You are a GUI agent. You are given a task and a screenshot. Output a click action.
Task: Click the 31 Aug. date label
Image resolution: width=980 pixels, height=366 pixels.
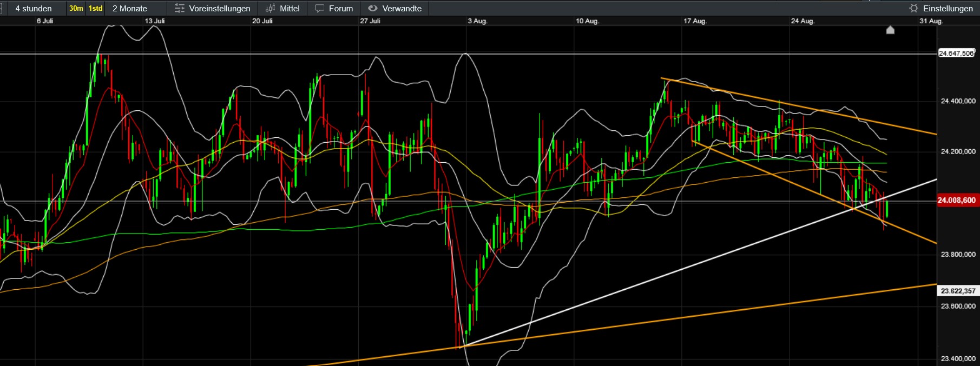coord(931,21)
